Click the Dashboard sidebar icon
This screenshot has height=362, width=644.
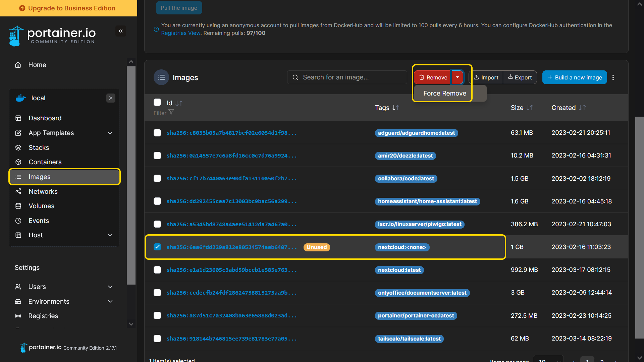coord(18,118)
